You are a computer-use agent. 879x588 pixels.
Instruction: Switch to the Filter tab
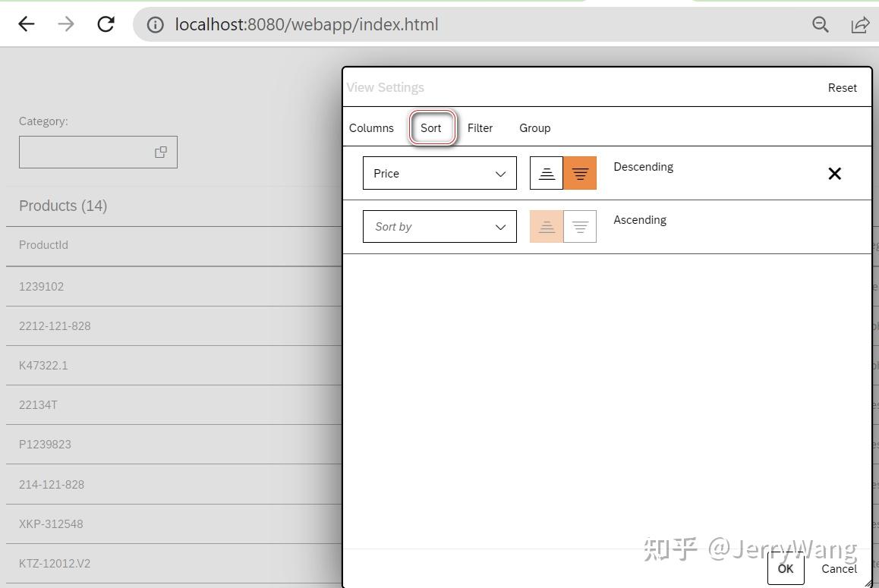[480, 127]
